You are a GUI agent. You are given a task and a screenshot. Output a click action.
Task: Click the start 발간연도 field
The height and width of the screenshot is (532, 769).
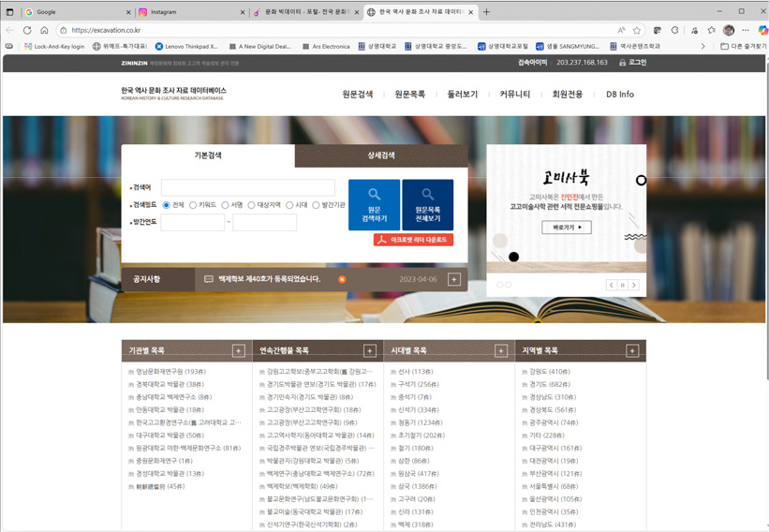[193, 223]
